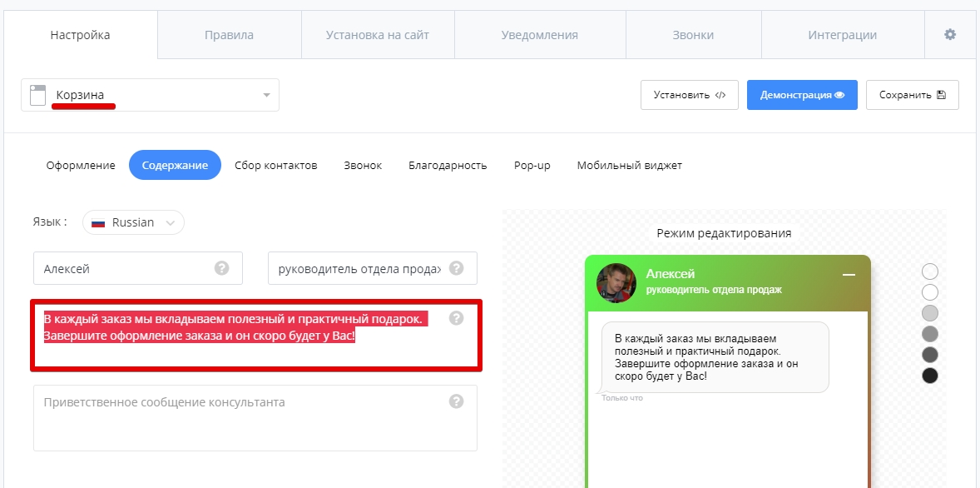
Task: Select the black color circle
Action: [930, 376]
